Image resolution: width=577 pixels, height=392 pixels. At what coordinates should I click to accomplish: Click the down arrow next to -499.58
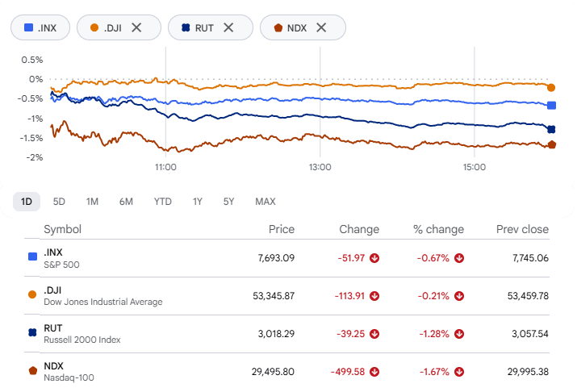[x=374, y=372]
